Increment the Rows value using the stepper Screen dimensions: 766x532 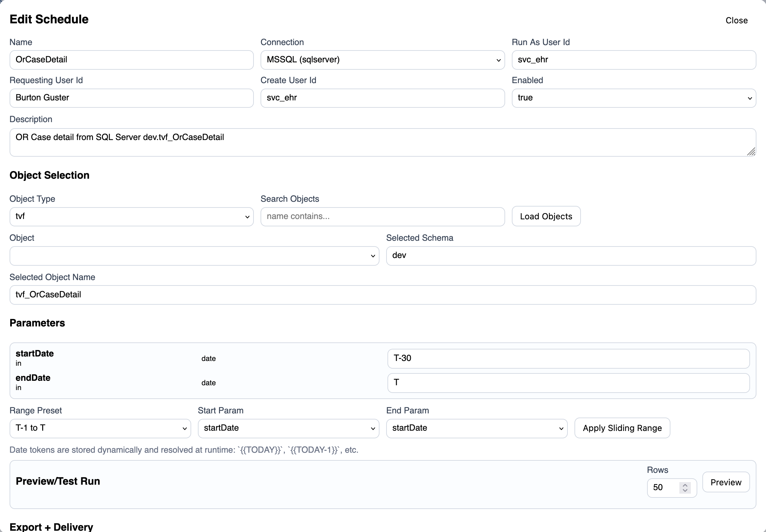(685, 484)
